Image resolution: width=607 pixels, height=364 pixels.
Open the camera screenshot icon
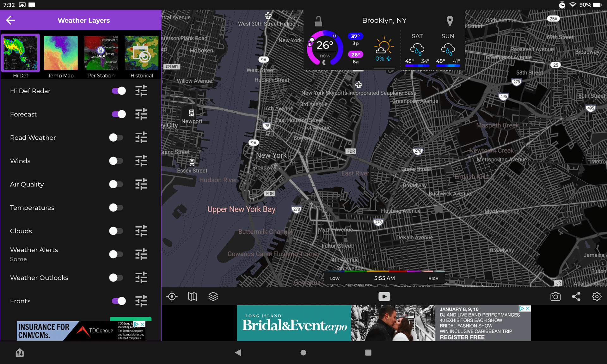555,296
